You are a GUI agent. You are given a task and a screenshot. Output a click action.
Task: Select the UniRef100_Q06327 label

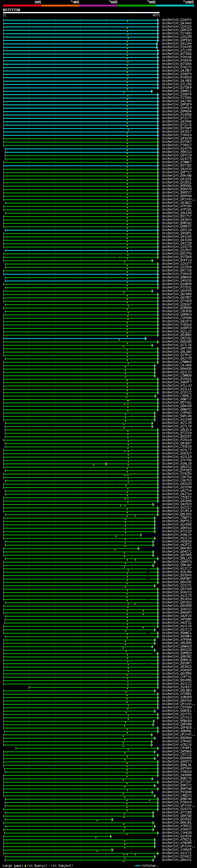click(177, 454)
